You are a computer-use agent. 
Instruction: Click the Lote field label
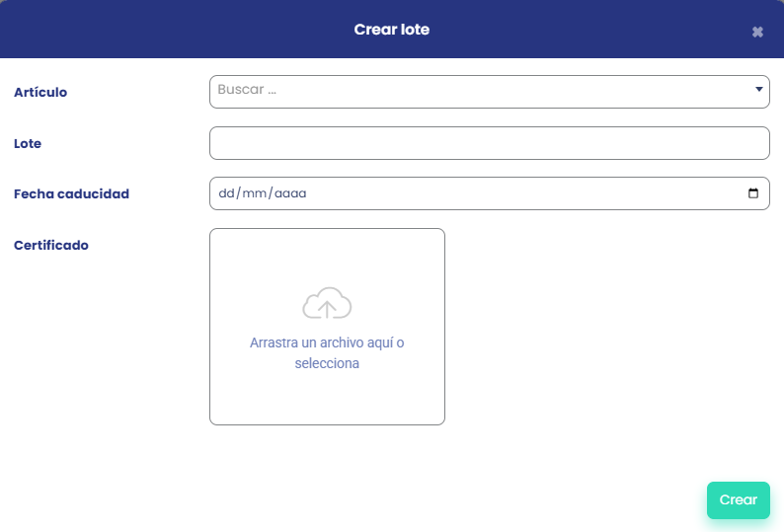coord(28,143)
